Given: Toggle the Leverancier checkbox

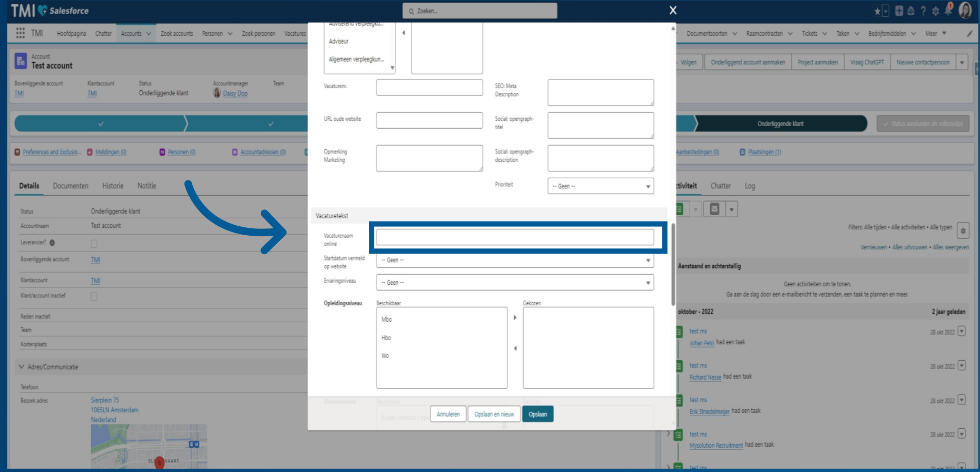Looking at the screenshot, I should 94,243.
